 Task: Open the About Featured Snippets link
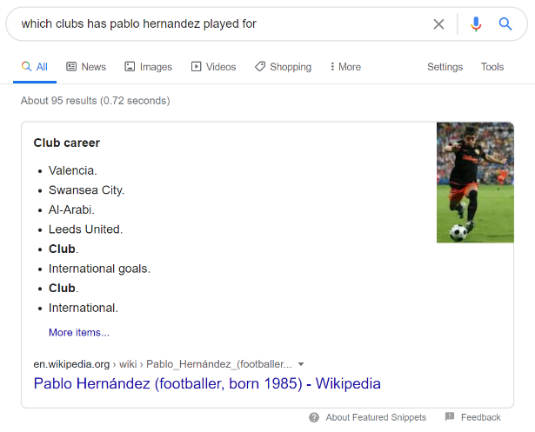[376, 417]
